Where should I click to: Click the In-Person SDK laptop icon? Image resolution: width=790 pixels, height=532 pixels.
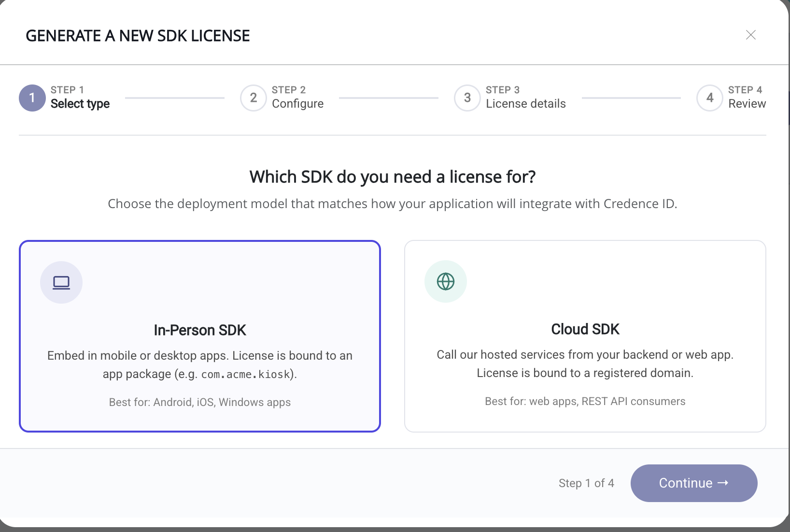tap(61, 282)
